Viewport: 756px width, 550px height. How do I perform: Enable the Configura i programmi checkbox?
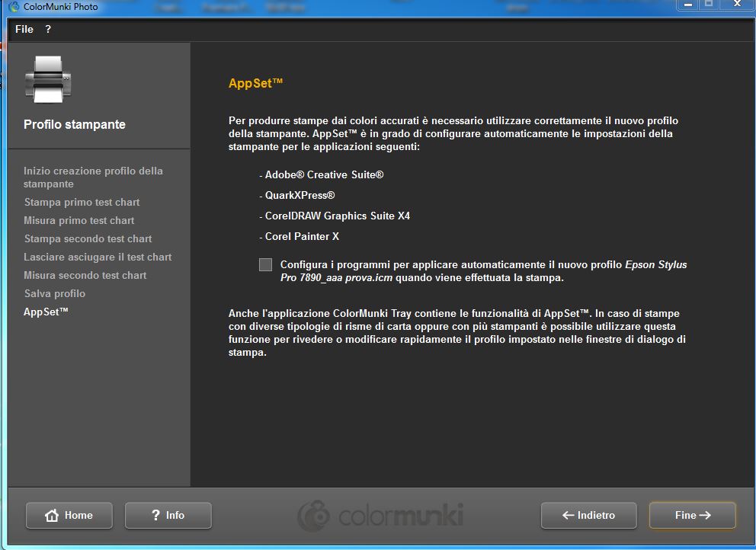coord(265,264)
